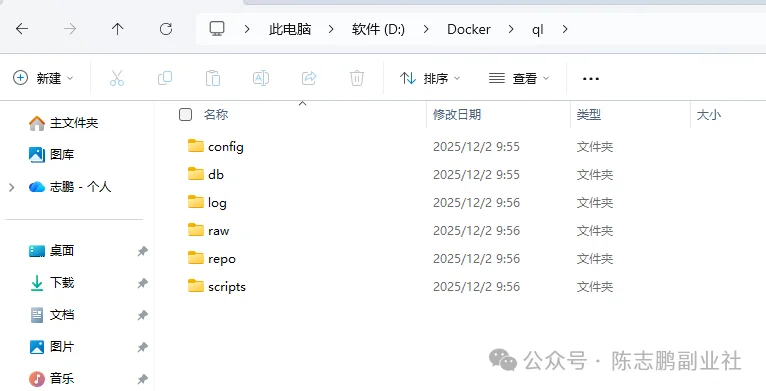Image resolution: width=766 pixels, height=391 pixels.
Task: Click the monitor icon in address bar
Action: coord(217,28)
